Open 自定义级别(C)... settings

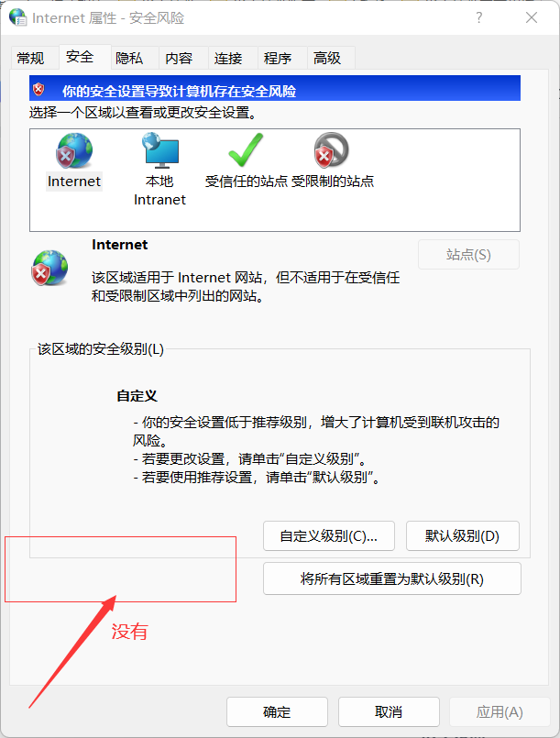pyautogui.click(x=328, y=535)
